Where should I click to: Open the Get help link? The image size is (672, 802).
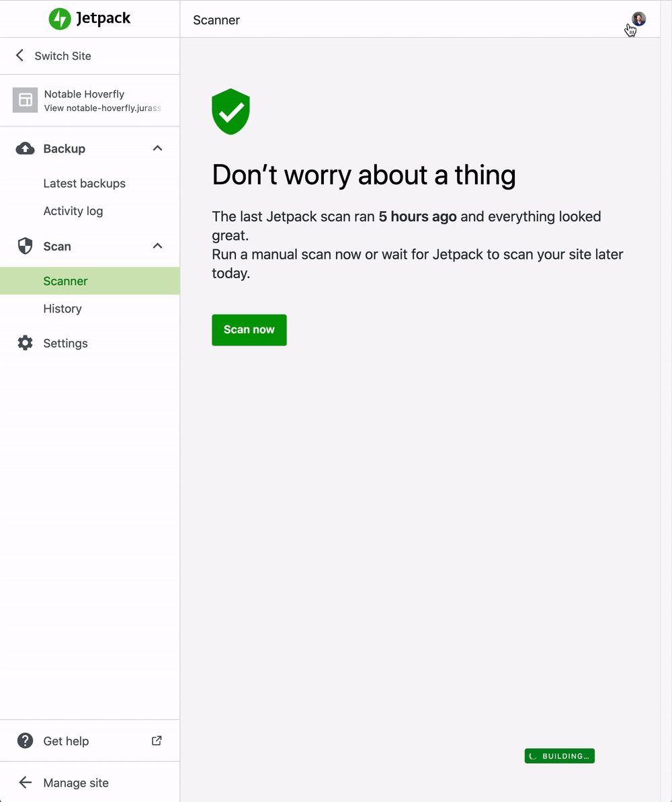[66, 741]
